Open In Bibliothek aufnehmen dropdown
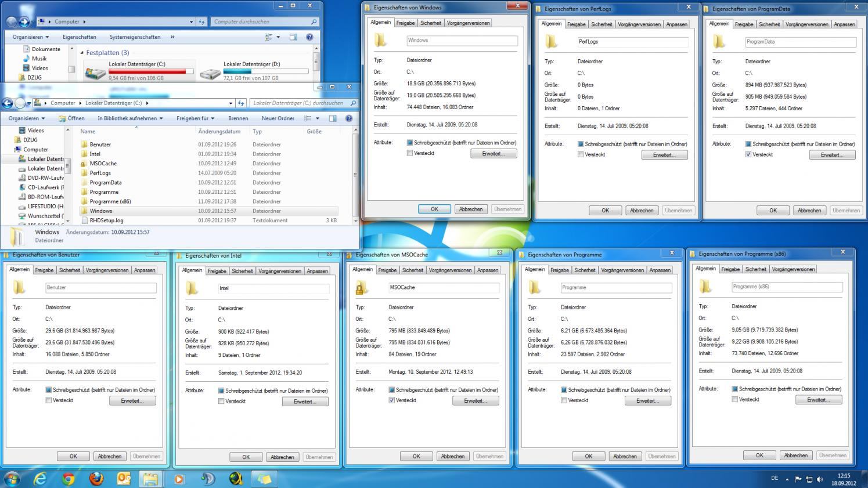 [x=130, y=118]
